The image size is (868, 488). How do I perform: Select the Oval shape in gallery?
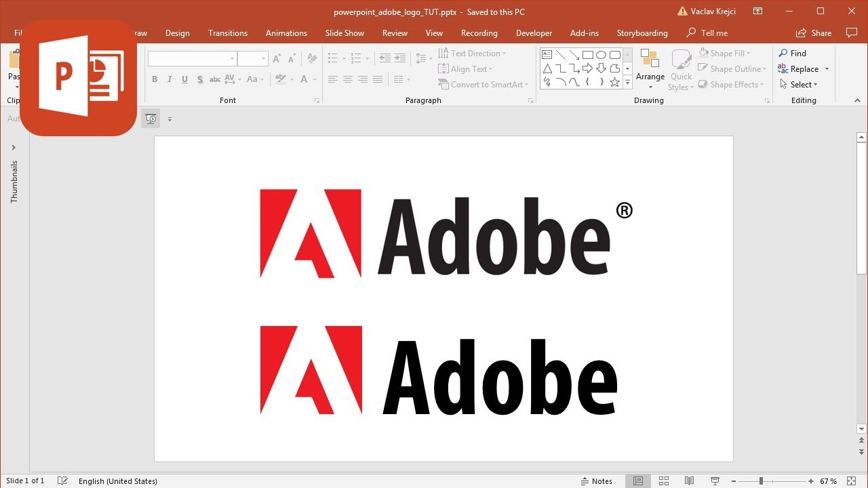coord(601,55)
